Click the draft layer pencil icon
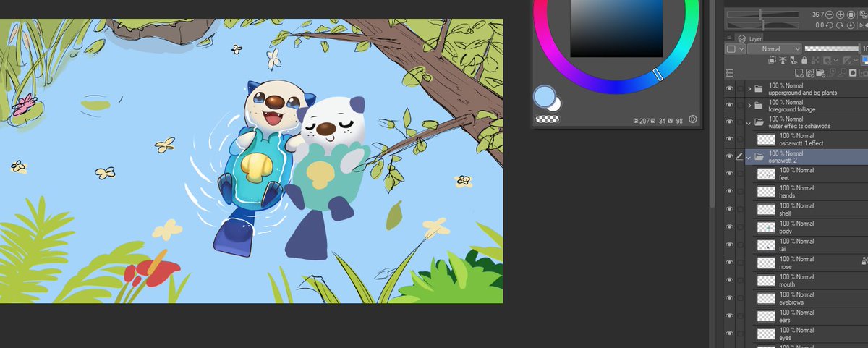The image size is (868, 348). pos(793,60)
